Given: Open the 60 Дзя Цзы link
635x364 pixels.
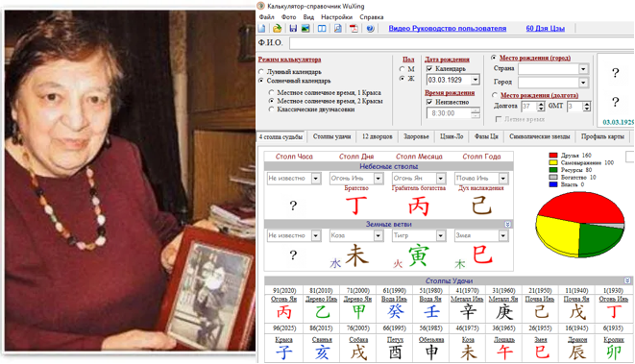Looking at the screenshot, I should 545,29.
